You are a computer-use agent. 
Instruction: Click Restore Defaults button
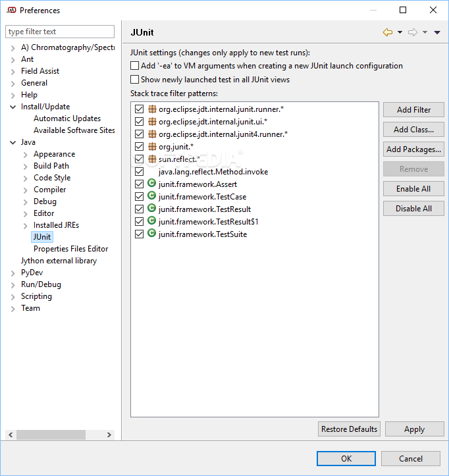pos(349,429)
